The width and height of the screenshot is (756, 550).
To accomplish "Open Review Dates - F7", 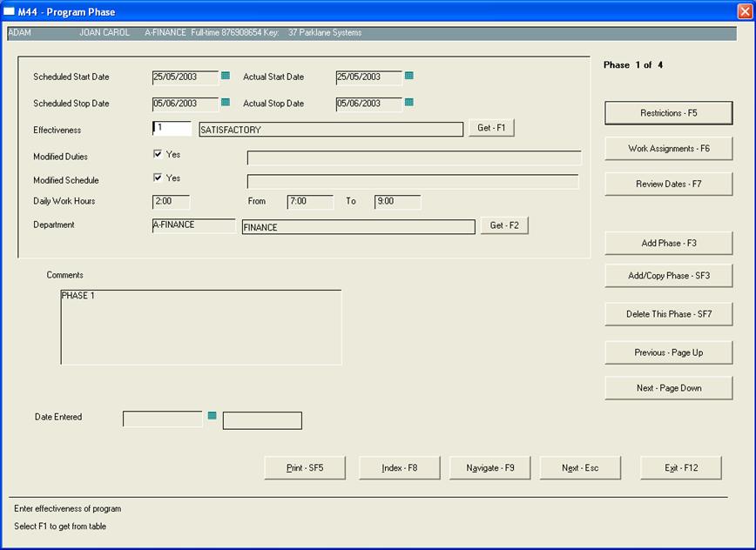I will click(x=669, y=184).
